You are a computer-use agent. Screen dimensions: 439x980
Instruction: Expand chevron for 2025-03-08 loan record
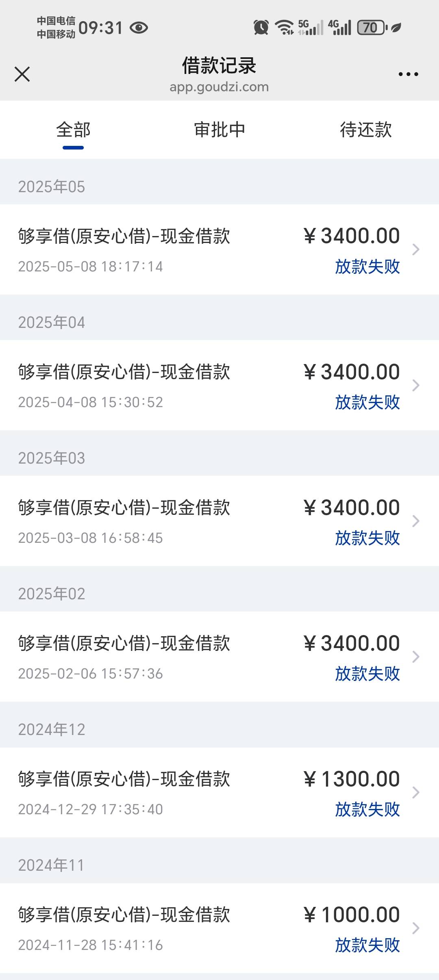(415, 521)
